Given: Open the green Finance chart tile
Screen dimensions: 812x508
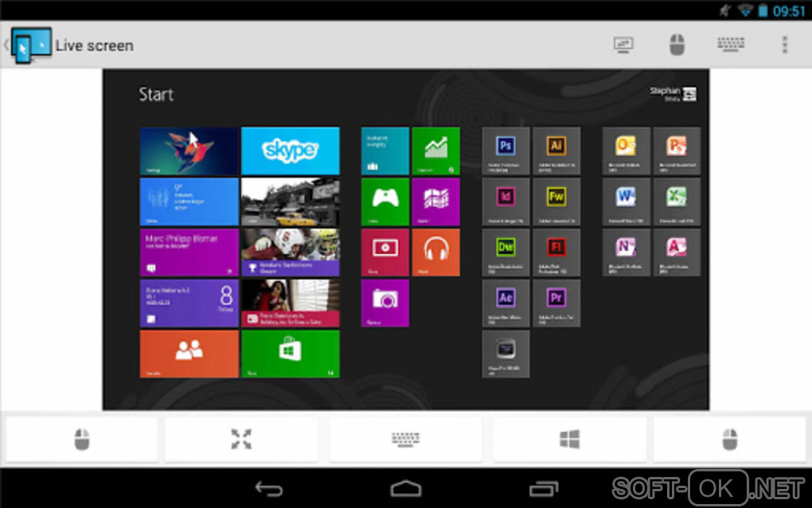Looking at the screenshot, I should coord(436,150).
